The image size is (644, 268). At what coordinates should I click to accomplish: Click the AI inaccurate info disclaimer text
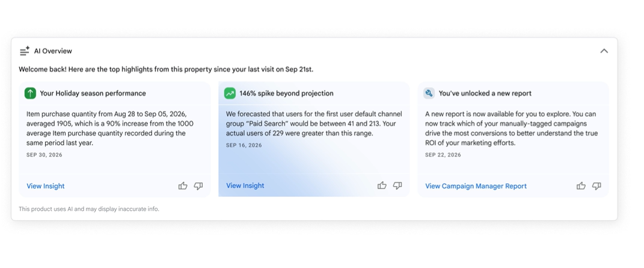click(89, 209)
